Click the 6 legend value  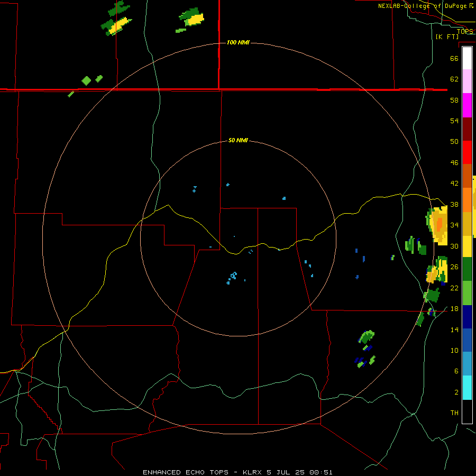pos(456,371)
